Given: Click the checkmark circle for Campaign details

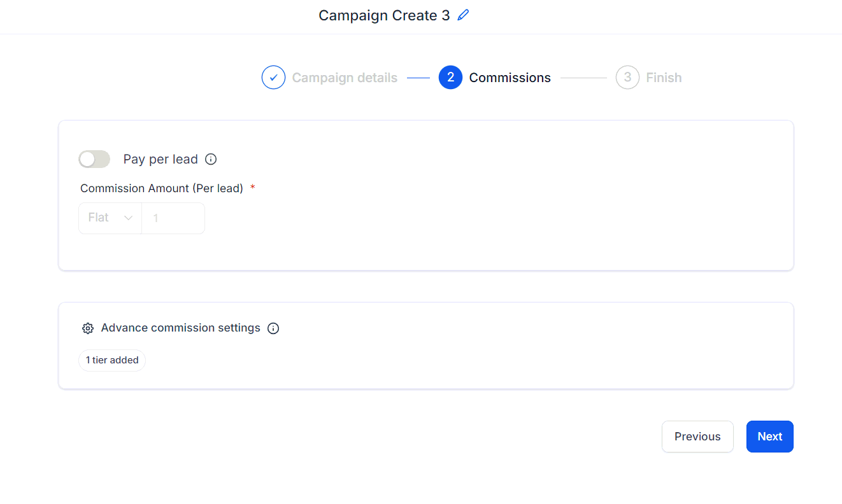Looking at the screenshot, I should pyautogui.click(x=273, y=78).
